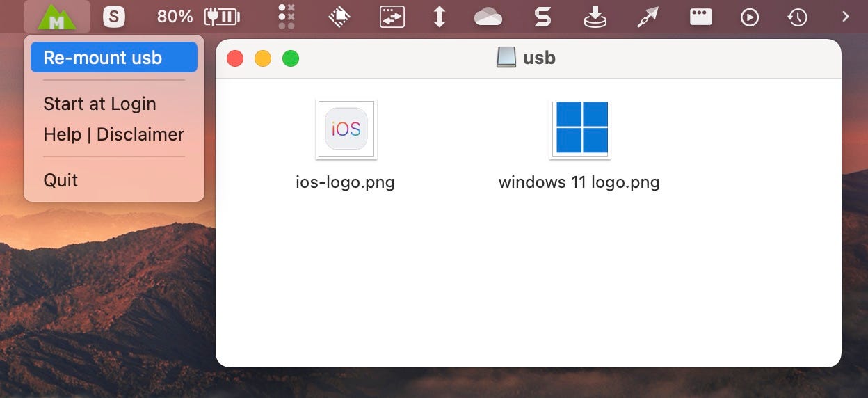Viewport: 868px width, 398px height.
Task: Close the usb Finder window
Action: pos(235,58)
